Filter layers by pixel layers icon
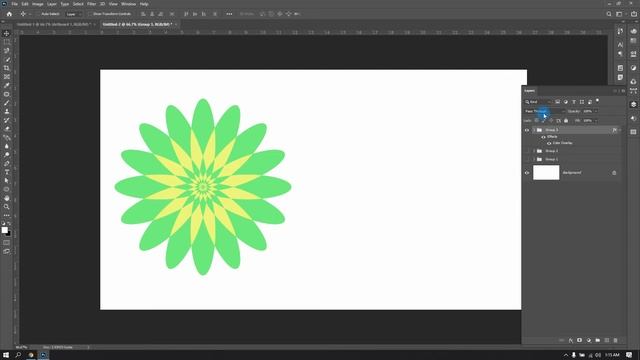Screen dimensions: 640x360 pos(558,102)
